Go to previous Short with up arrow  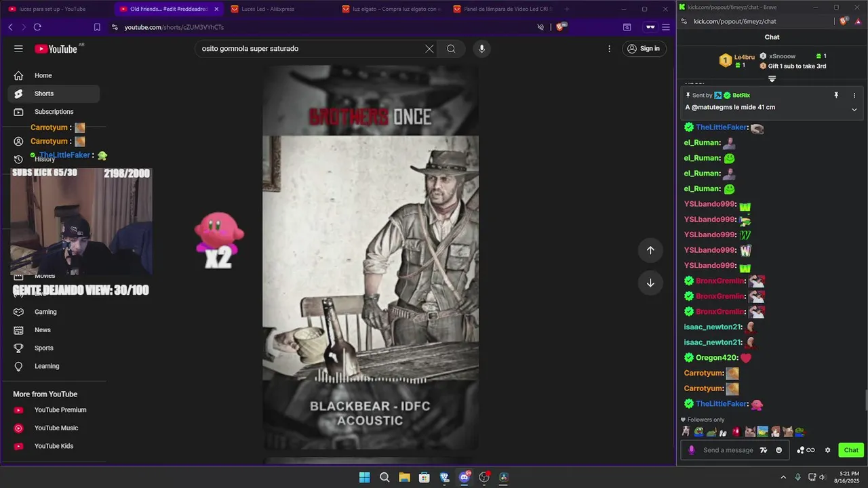click(x=650, y=250)
